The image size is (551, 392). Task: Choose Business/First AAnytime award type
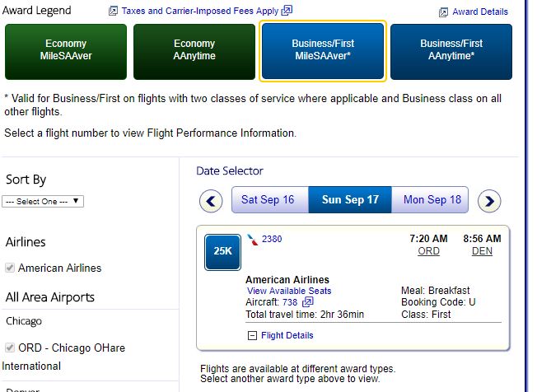tap(451, 51)
